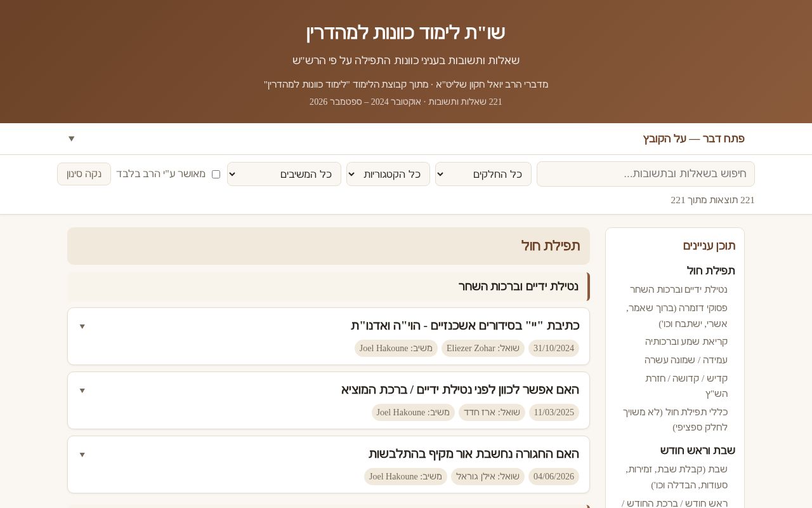This screenshot has width=812, height=508.
Task: Expand arrow for האם החגורה נחשבת אור מקיף
Action: (x=82, y=455)
